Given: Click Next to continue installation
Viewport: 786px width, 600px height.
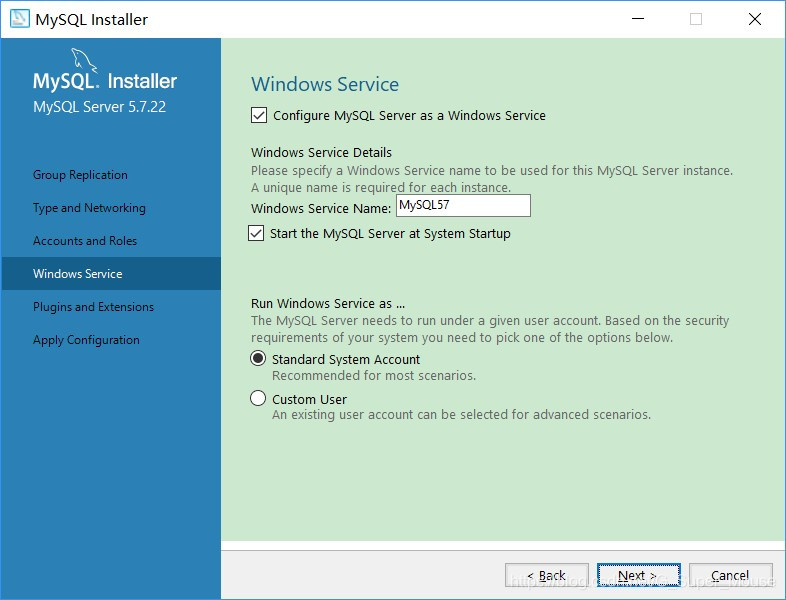Looking at the screenshot, I should [639, 575].
